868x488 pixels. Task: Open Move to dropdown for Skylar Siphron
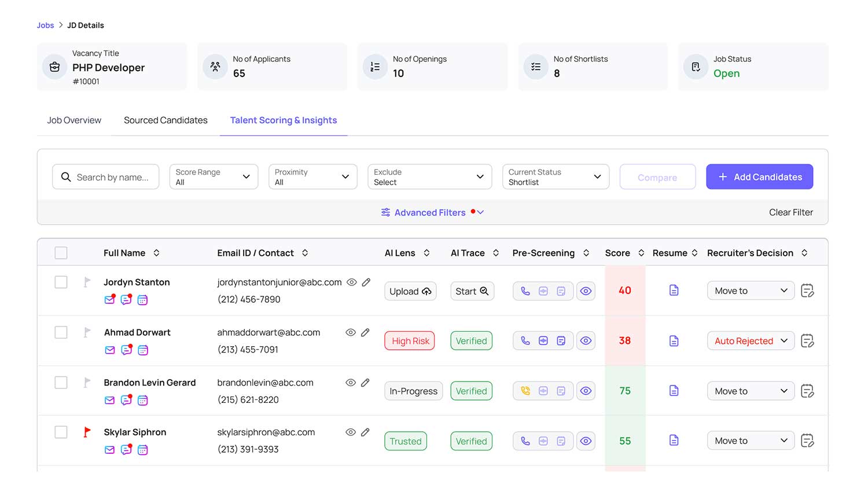coord(751,441)
